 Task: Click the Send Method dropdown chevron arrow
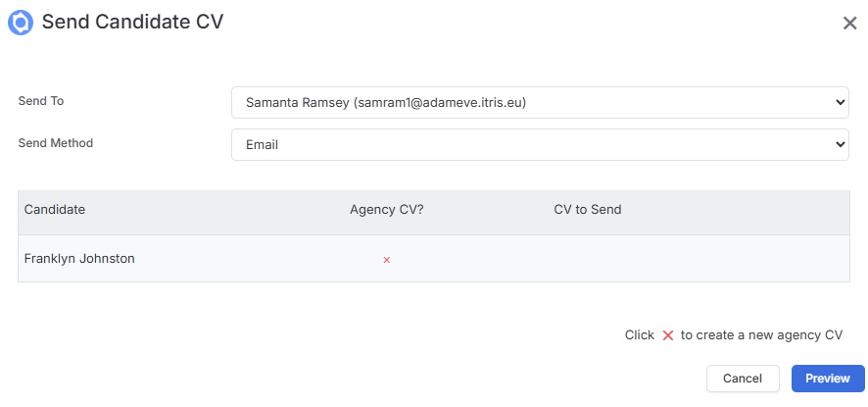pyautogui.click(x=841, y=145)
